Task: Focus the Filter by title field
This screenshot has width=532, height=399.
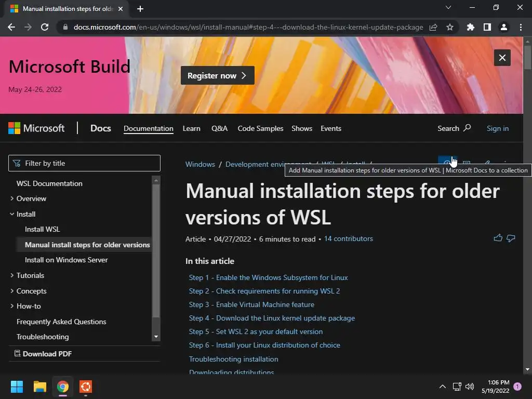Action: point(84,163)
